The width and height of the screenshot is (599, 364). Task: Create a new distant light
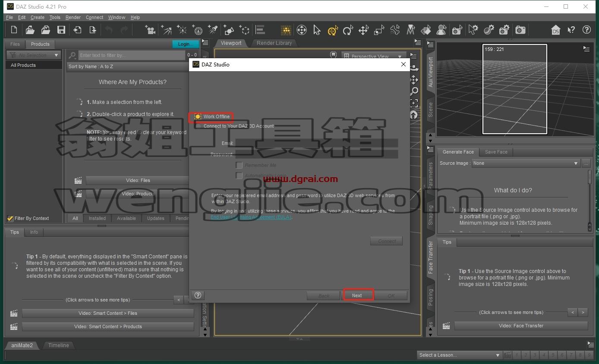(x=166, y=30)
